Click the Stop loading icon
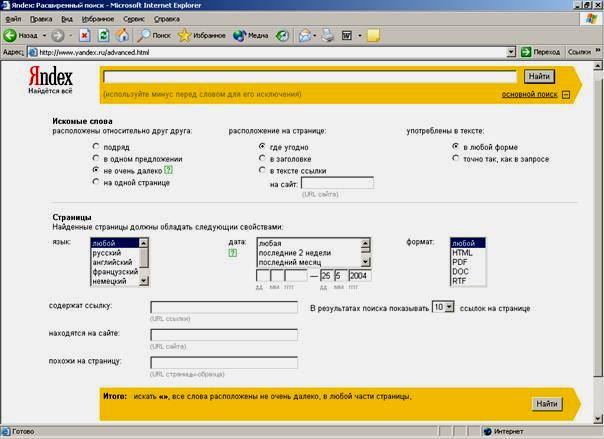Image resolution: width=604 pixels, height=439 pixels. (84, 35)
